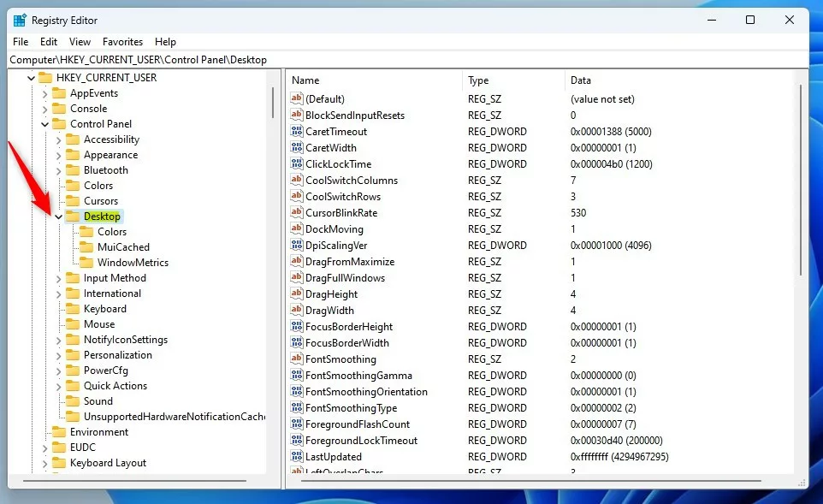Select the Quick Actions key
823x504 pixels.
[115, 386]
